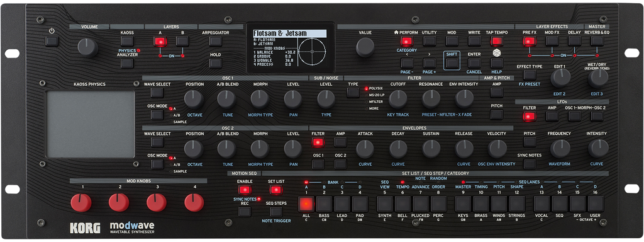Push the power button
Screen dimensions: 644x242
coord(52,41)
